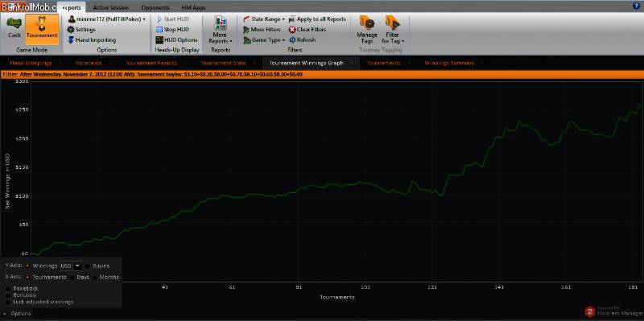Switch to the Tournament Results tab
This screenshot has height=321, width=644.
tap(151, 63)
